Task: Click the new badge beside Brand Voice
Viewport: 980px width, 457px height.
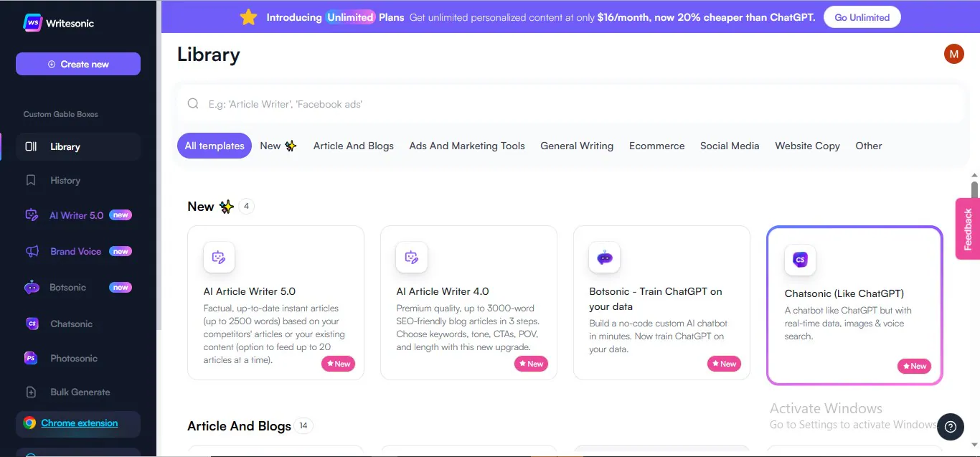Action: click(121, 251)
